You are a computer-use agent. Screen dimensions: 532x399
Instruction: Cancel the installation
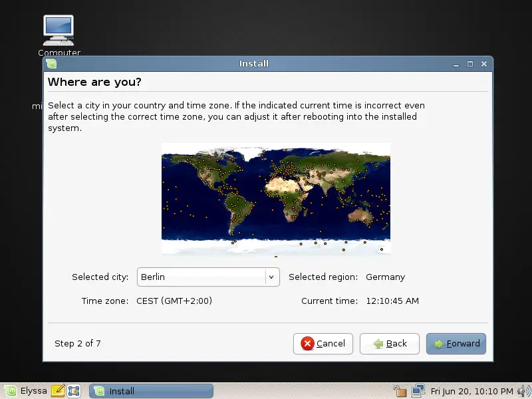coord(323,344)
